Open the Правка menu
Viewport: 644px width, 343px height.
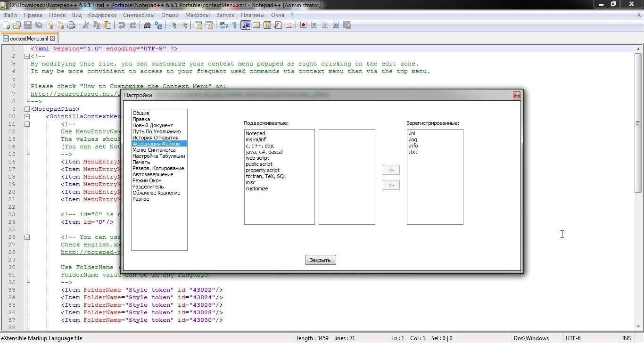[33, 15]
